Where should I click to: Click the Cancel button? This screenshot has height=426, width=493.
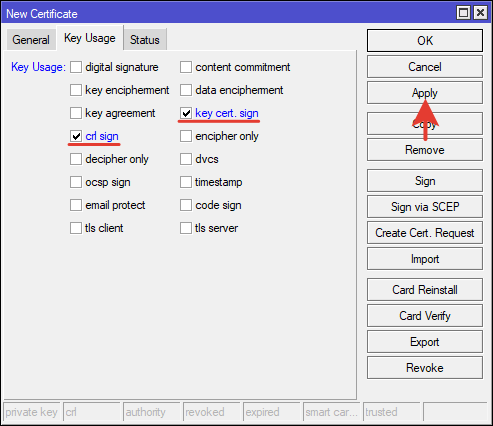[425, 67]
